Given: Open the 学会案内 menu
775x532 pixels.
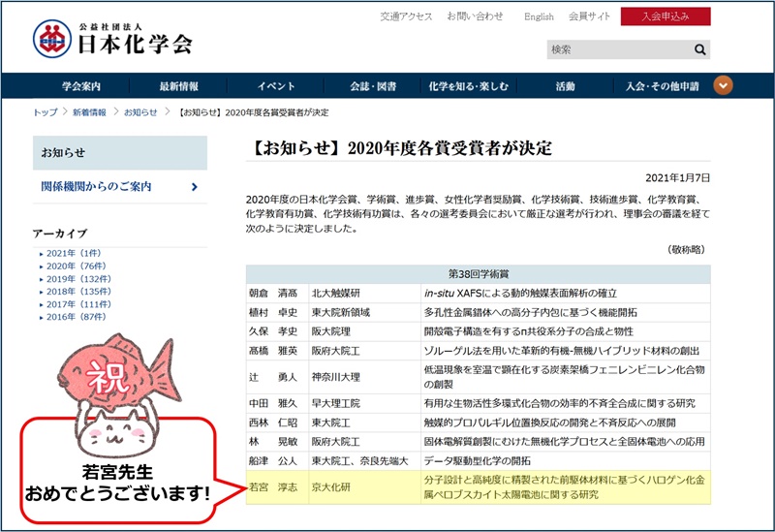Looking at the screenshot, I should click(81, 86).
